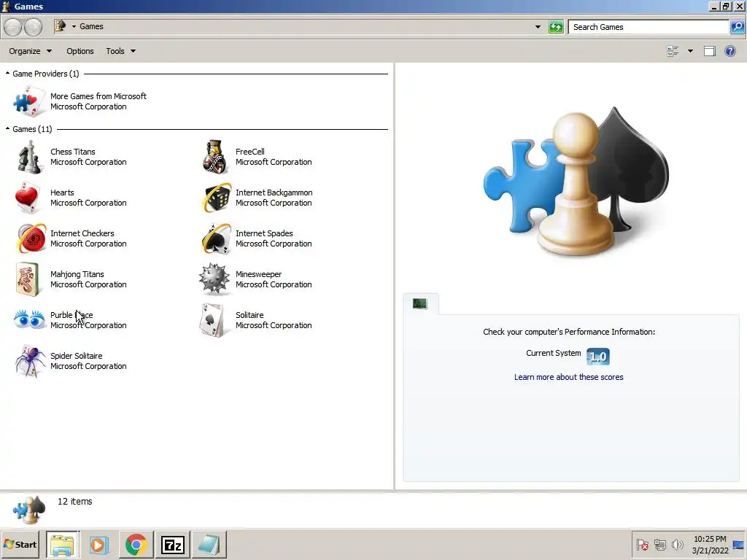The height and width of the screenshot is (560, 747).
Task: Click the Show desktop tray icon
Action: click(739, 544)
